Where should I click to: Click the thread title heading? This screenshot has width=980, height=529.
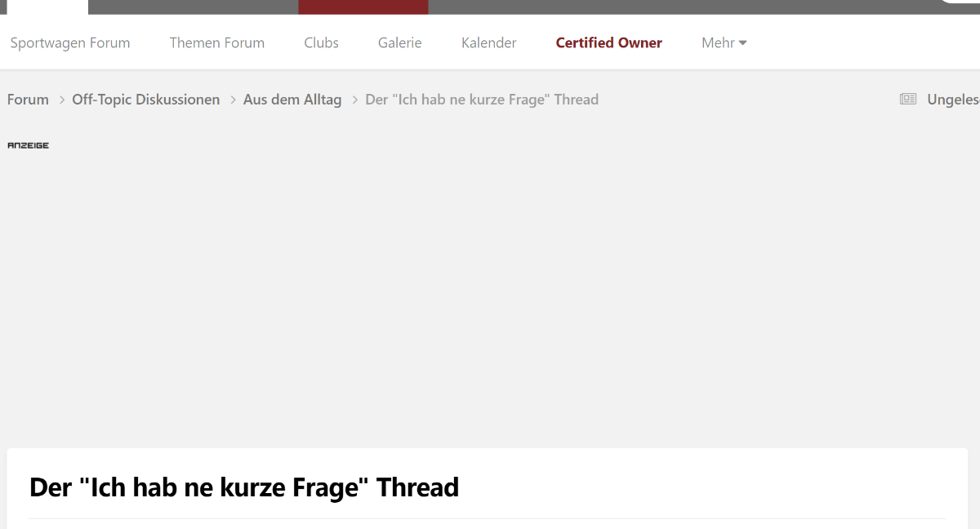[x=244, y=487]
